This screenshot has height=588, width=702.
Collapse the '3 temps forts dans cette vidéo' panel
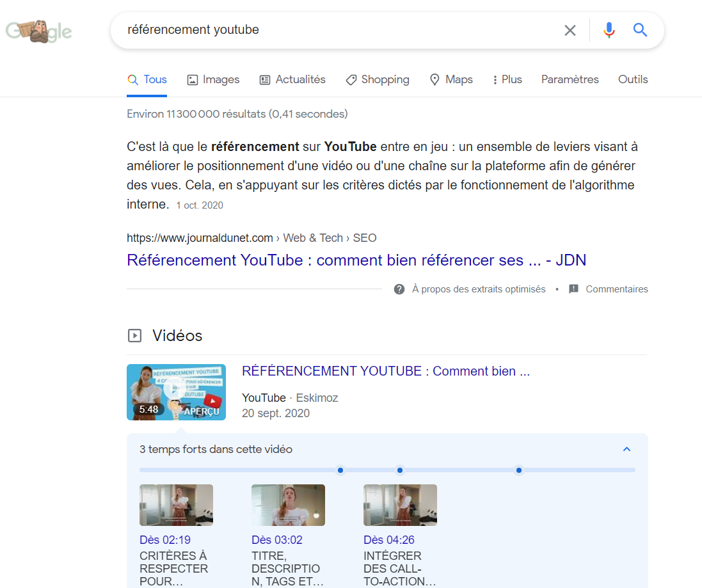[626, 449]
